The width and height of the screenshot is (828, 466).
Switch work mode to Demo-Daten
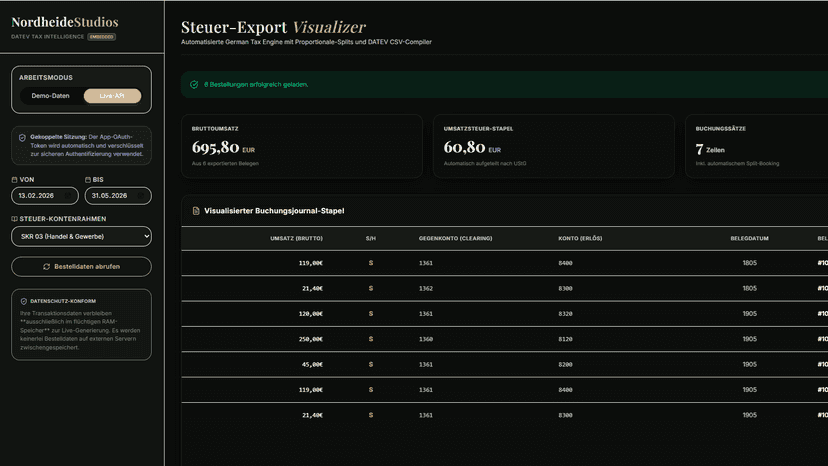(x=51, y=96)
